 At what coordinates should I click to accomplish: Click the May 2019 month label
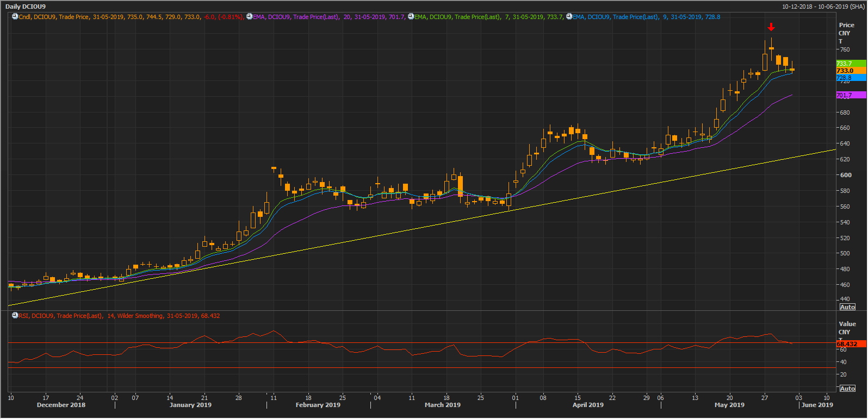[729, 405]
